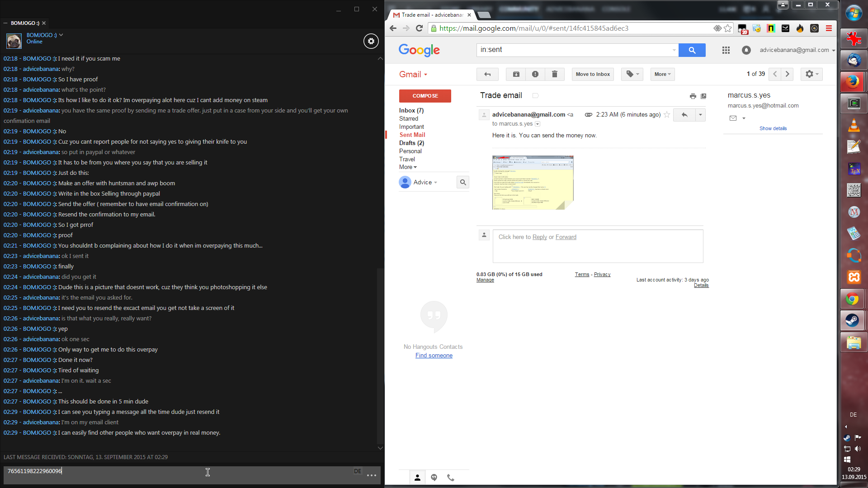Click the Google apps grid icon

coord(726,50)
